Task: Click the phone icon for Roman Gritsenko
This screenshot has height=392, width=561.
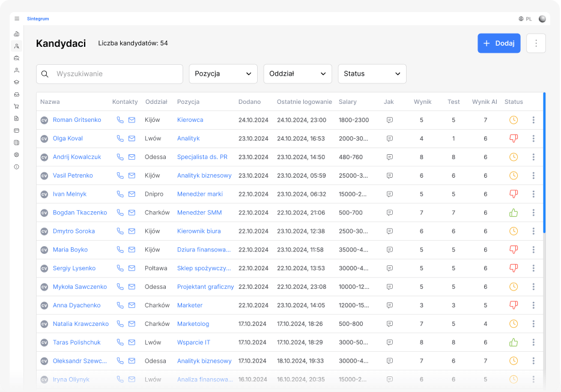Action: [x=120, y=120]
